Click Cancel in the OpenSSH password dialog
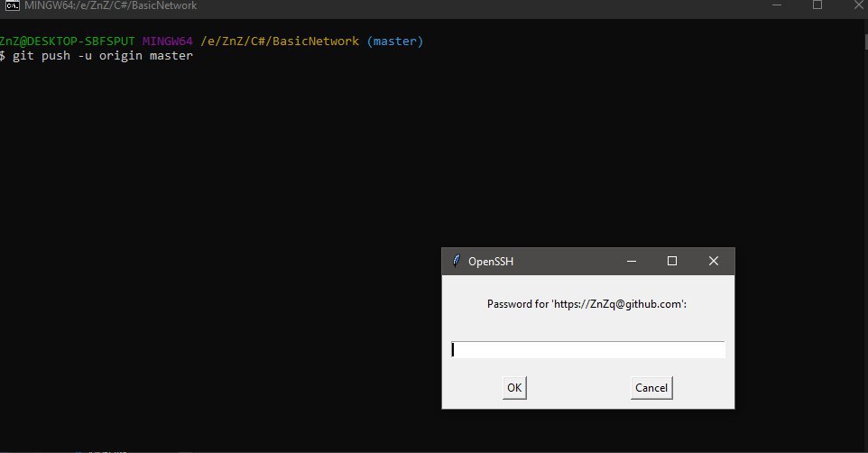This screenshot has width=868, height=453. [651, 388]
